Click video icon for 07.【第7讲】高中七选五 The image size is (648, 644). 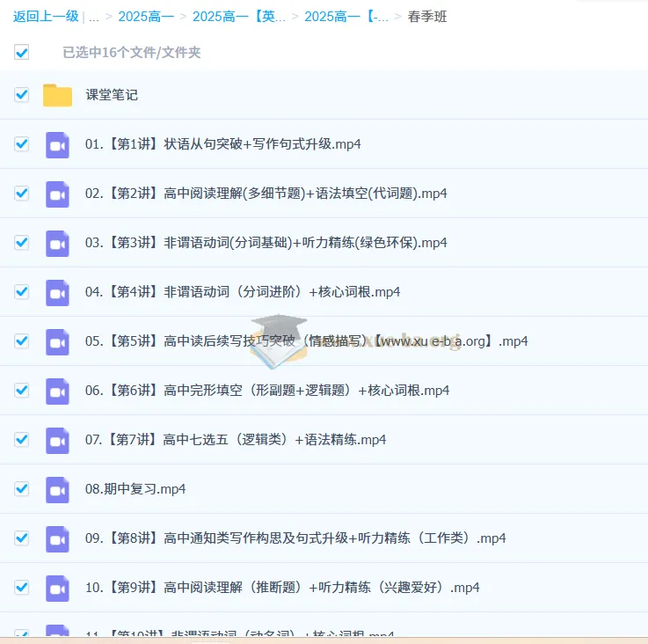[x=57, y=440]
